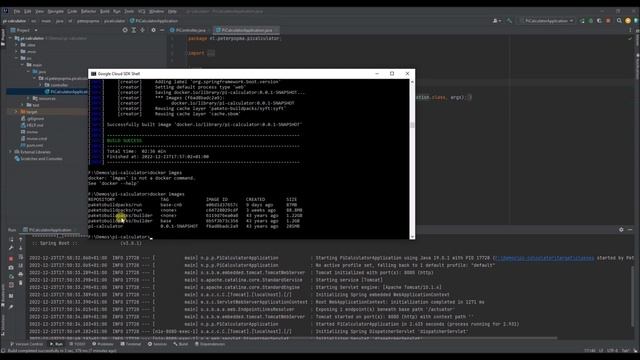Image resolution: width=640 pixels, height=360 pixels.
Task: Open the Project tool window side tab
Action: click(3, 37)
